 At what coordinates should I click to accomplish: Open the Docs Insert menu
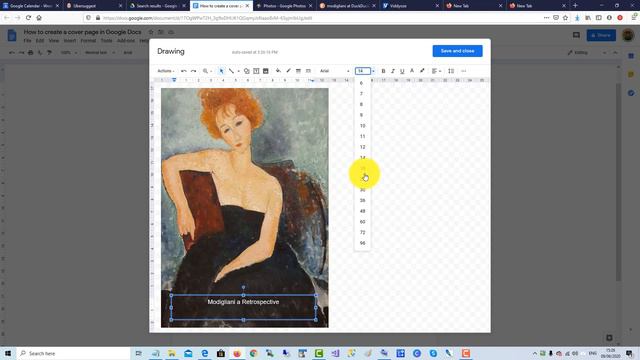(x=69, y=41)
